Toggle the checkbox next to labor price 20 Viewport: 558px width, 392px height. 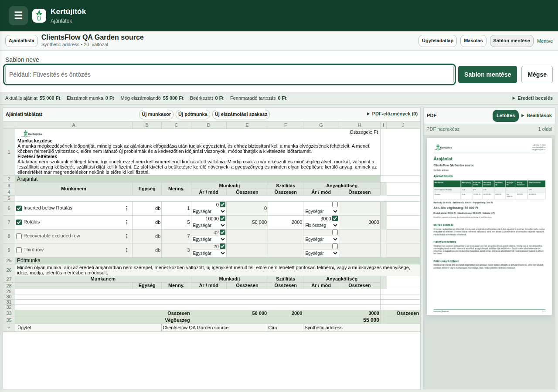(x=223, y=247)
